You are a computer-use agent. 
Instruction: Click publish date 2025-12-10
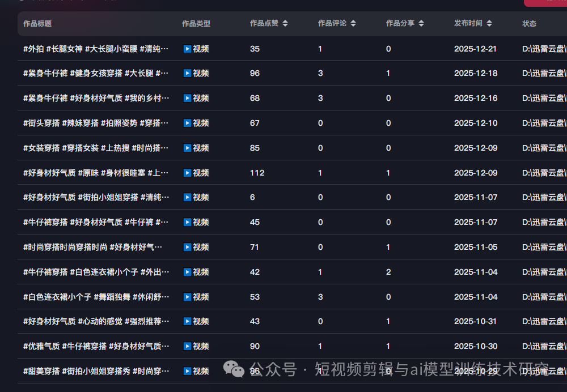tap(476, 123)
